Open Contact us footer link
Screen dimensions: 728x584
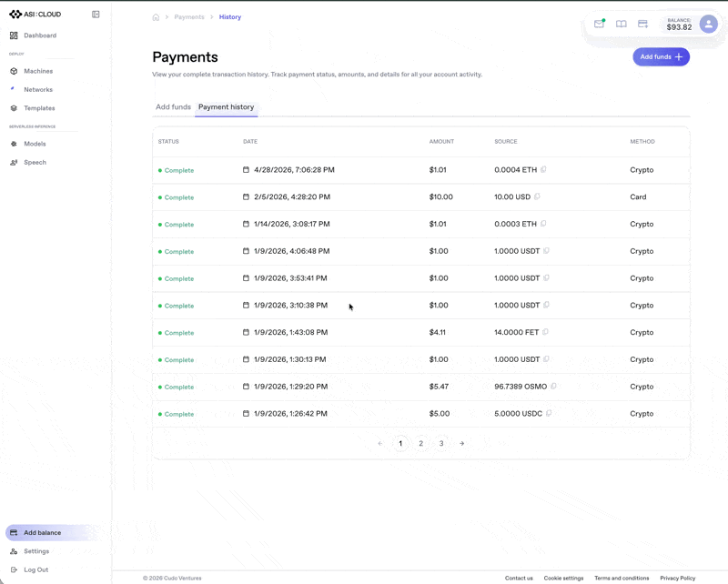click(519, 578)
